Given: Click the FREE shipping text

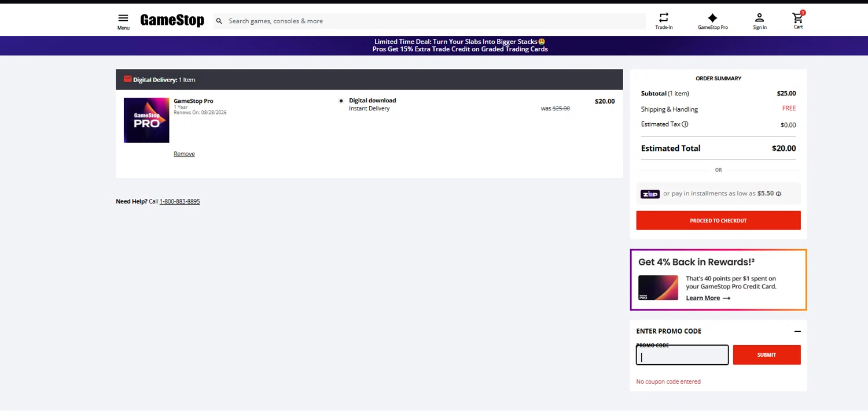Looking at the screenshot, I should coord(789,109).
